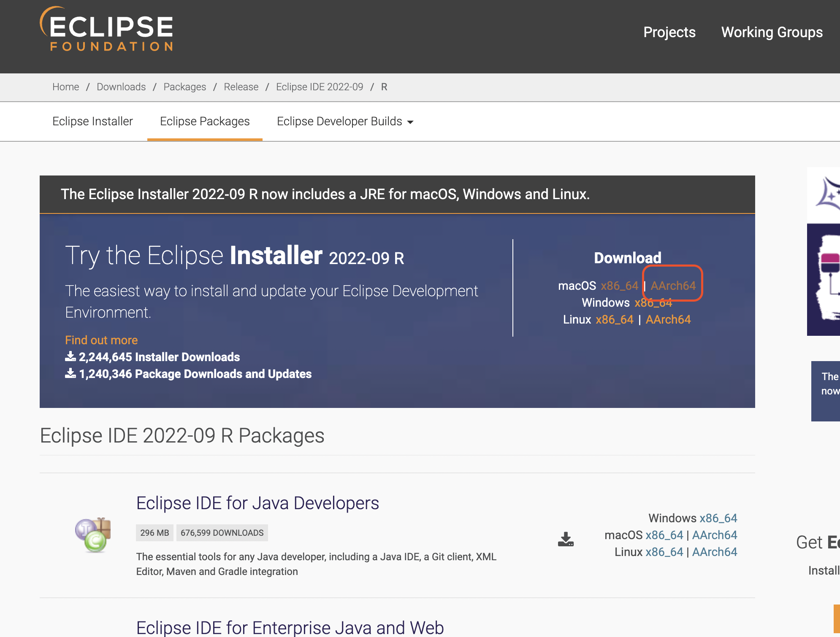This screenshot has width=840, height=637.
Task: Open the Eclipse IDE for Java Developers title
Action: click(257, 503)
